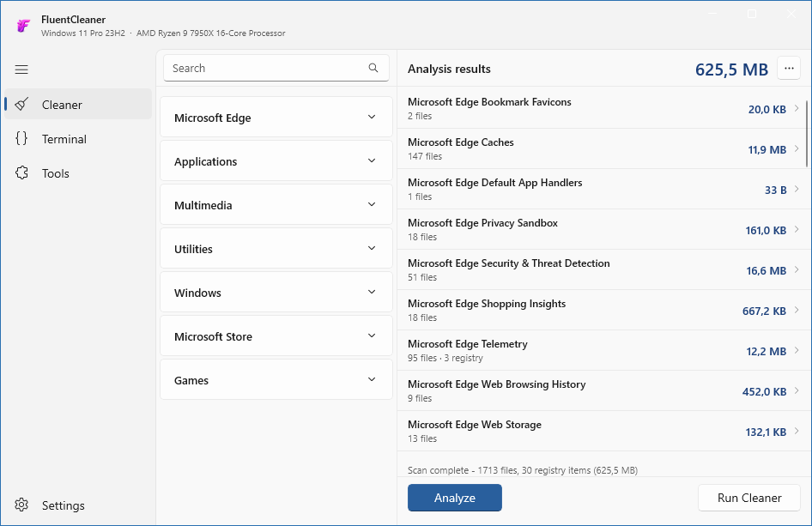Click the chevron on Edge Caches row
The height and width of the screenshot is (526, 812).
(797, 148)
